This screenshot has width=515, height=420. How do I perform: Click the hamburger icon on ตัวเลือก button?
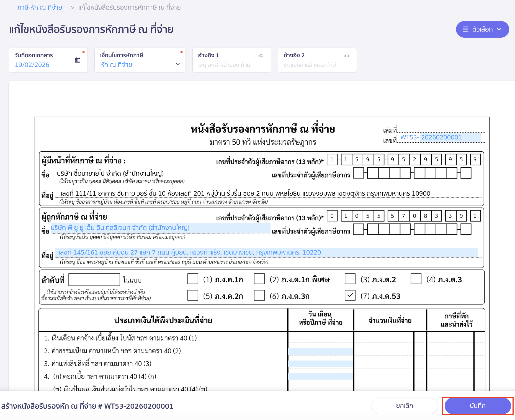click(466, 29)
